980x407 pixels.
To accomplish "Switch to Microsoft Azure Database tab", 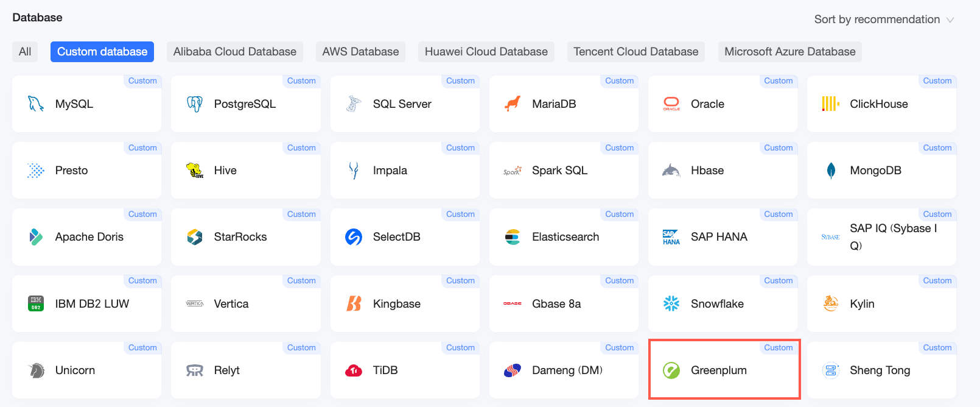I will click(790, 52).
